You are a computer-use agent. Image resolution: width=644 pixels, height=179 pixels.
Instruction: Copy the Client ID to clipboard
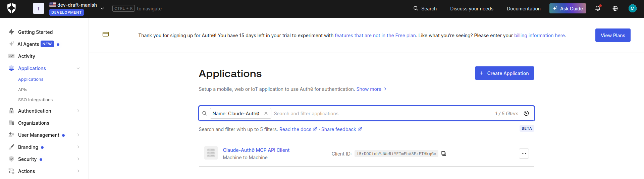tap(444, 154)
